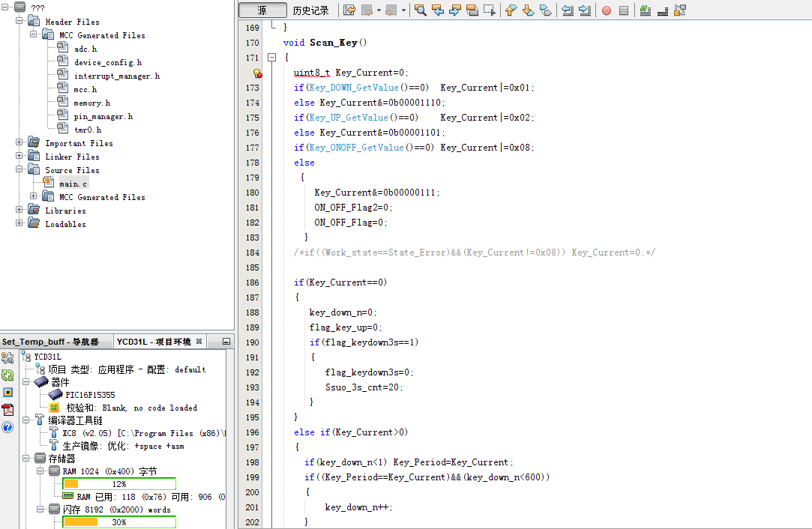Expand the Important Files folder

pos(19,143)
